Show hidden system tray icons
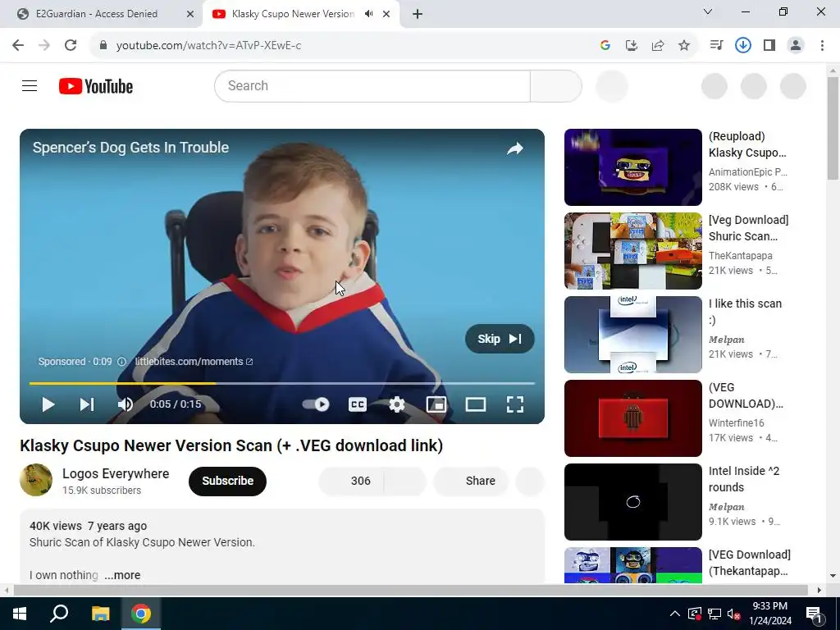Screen dimensions: 840x630 (674, 614)
